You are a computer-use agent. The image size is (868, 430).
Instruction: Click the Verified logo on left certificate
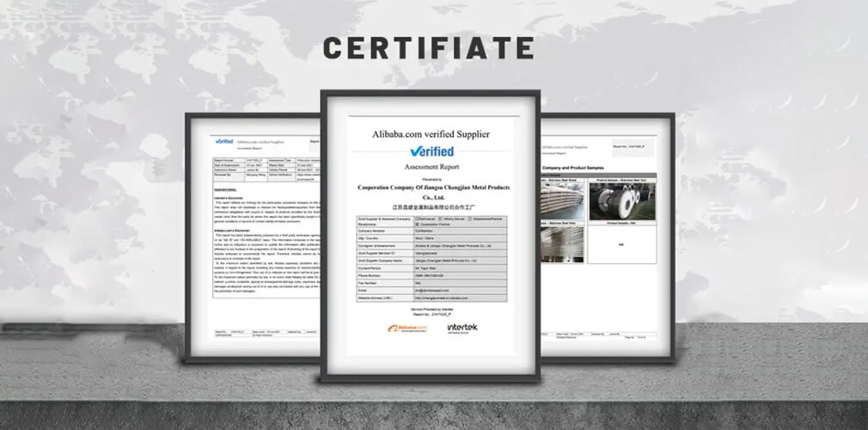point(223,140)
